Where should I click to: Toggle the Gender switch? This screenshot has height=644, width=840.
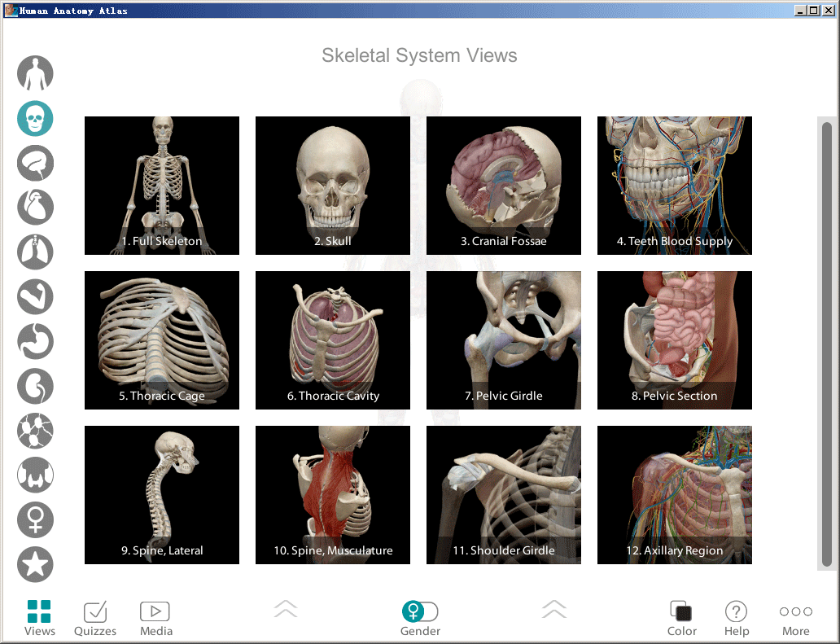click(420, 611)
